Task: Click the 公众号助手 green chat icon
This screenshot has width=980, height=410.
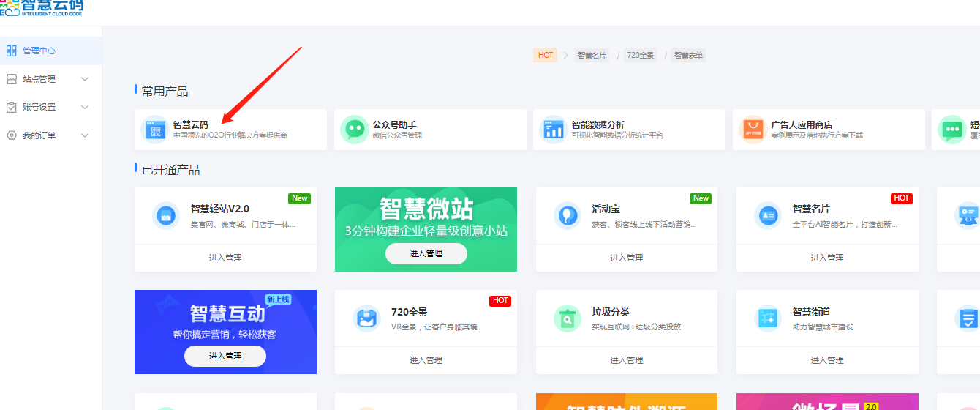Action: (354, 130)
